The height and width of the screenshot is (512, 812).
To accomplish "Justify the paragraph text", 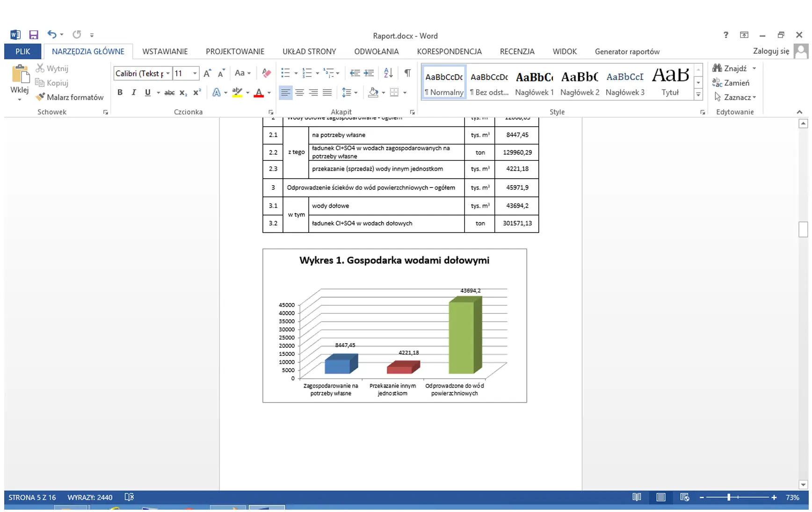I will [327, 93].
